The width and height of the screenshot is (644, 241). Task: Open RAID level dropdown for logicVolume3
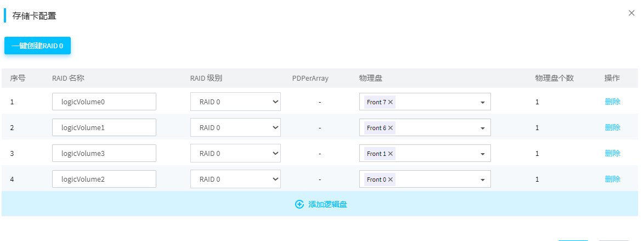click(x=235, y=154)
